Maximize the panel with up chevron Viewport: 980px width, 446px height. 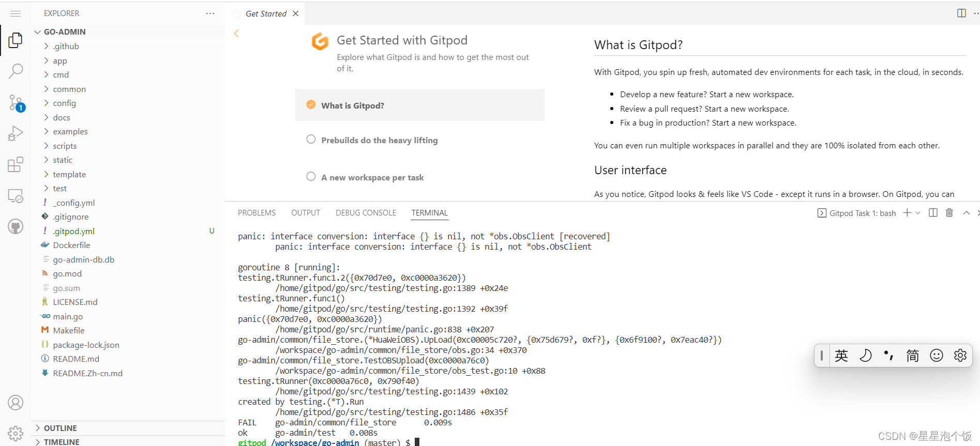point(966,213)
